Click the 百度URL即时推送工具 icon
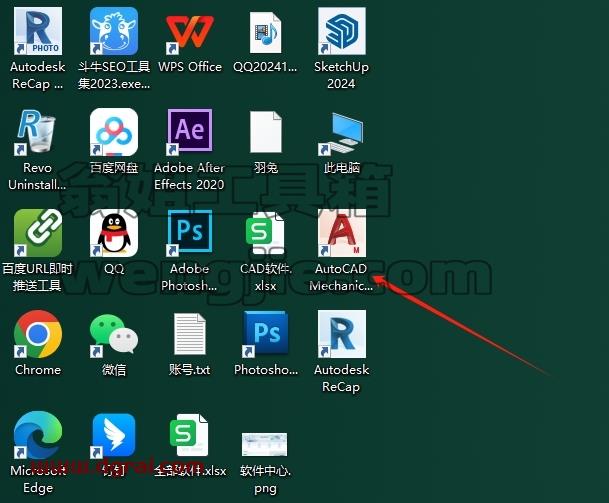 (x=38, y=233)
